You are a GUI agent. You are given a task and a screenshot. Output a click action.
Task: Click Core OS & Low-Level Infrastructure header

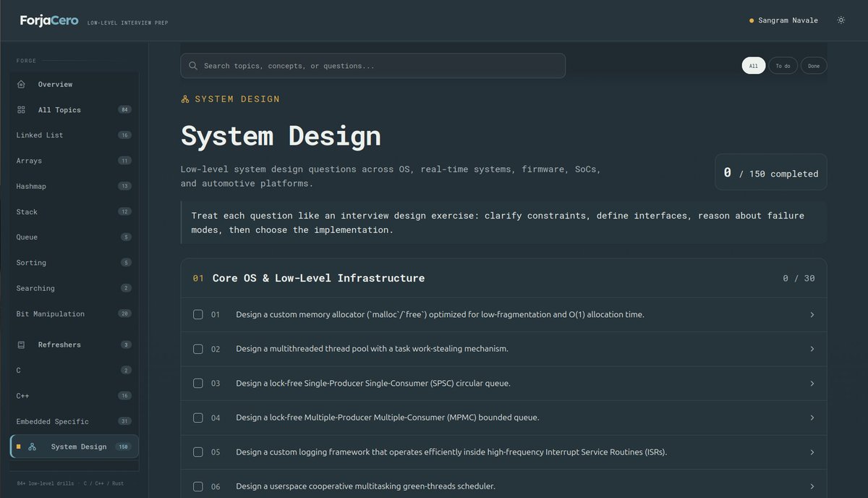pos(503,278)
